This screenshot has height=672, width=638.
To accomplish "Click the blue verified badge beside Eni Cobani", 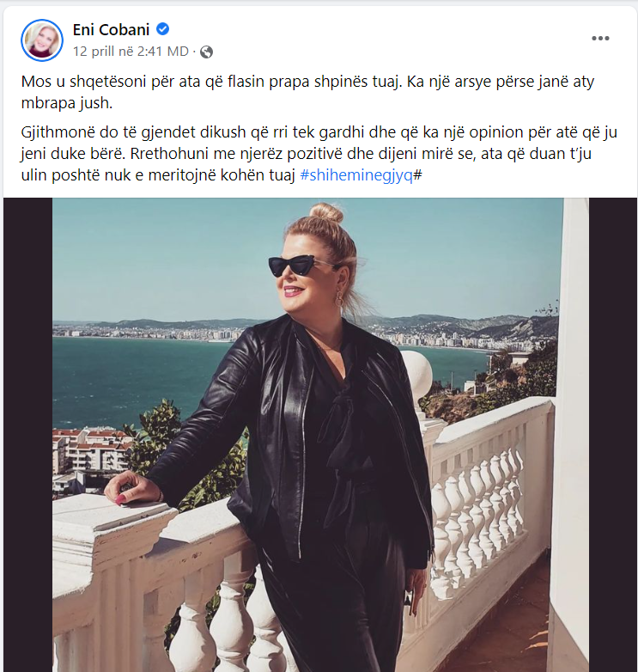I will [162, 29].
